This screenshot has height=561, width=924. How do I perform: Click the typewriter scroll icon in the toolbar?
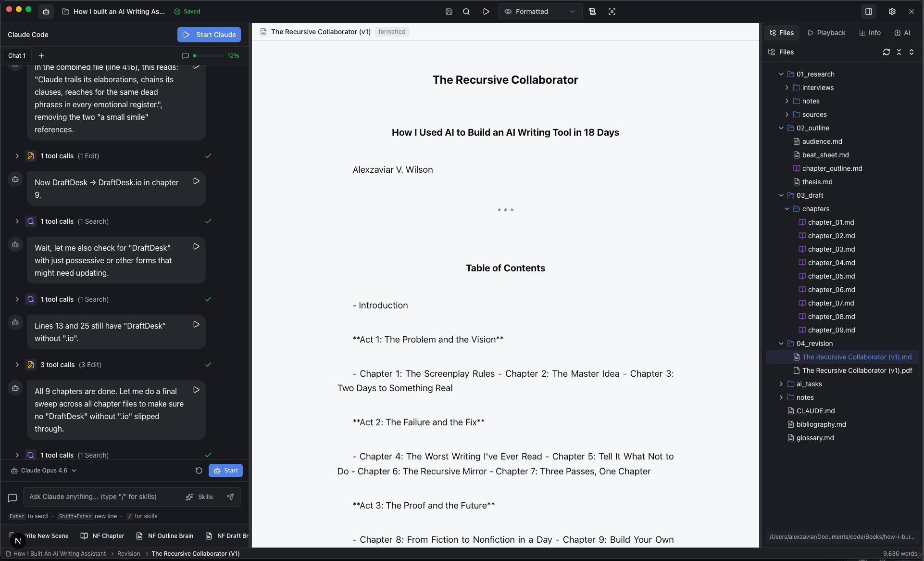[x=592, y=11]
